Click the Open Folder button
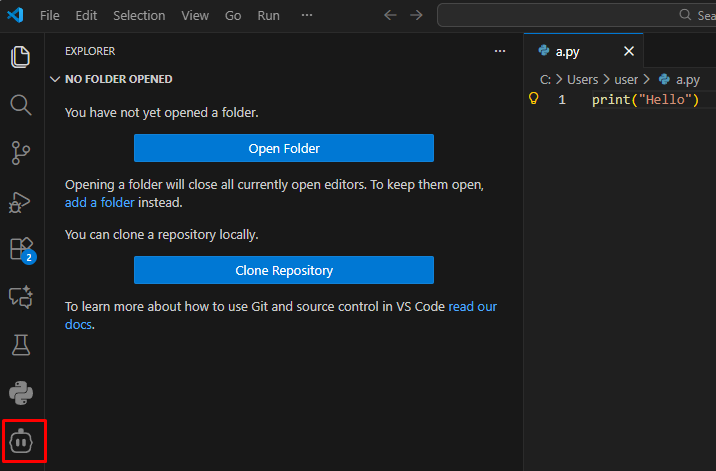 (284, 148)
